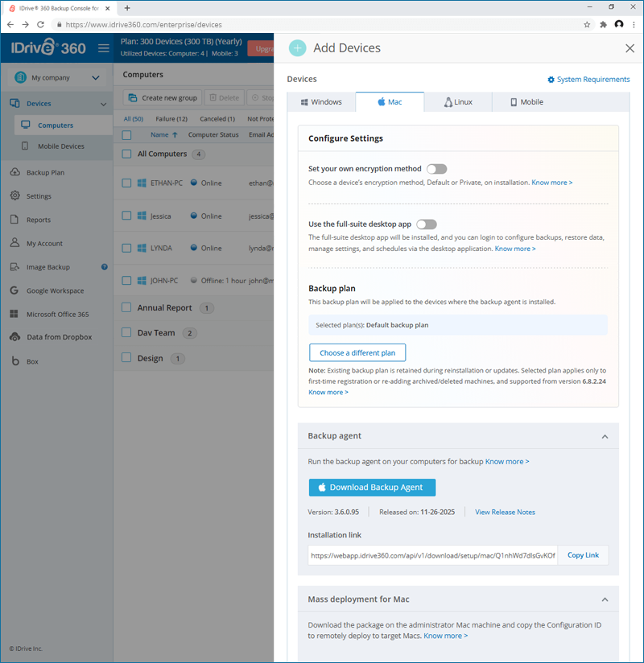The width and height of the screenshot is (644, 663).
Task: Switch to the Linux devices tab
Action: (458, 102)
